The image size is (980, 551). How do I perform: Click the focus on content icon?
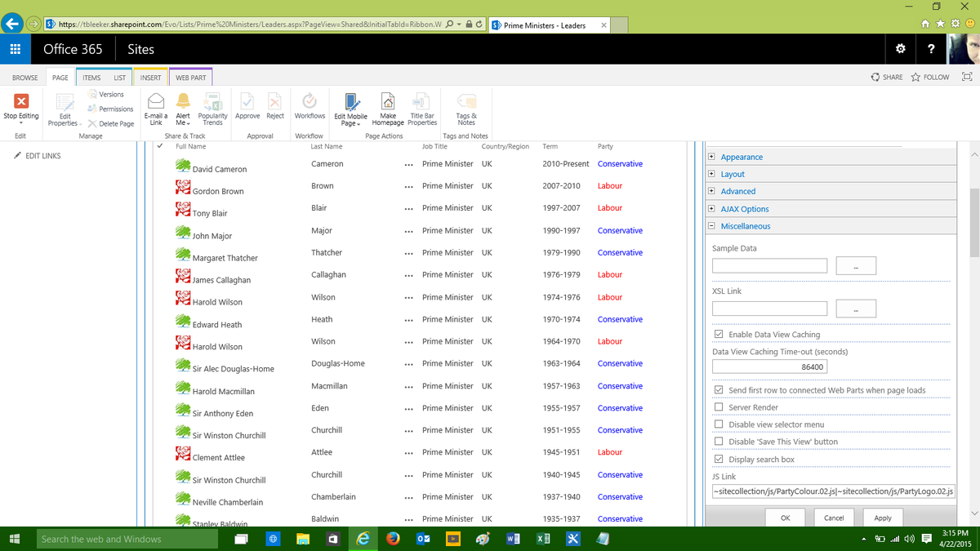click(x=968, y=77)
